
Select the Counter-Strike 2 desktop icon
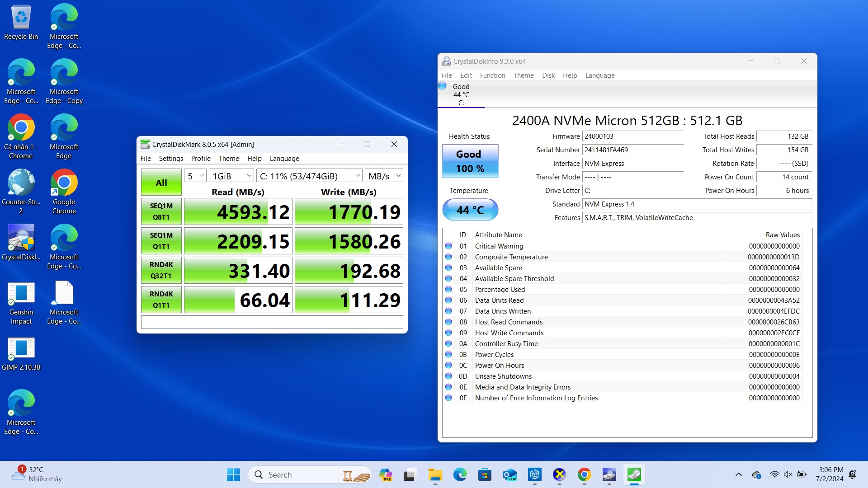21,192
